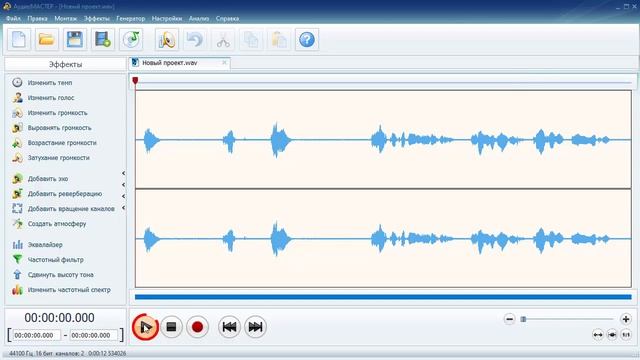640x360 pixels.
Task: Click the fit-to-width double arrow button
Action: (x=598, y=335)
